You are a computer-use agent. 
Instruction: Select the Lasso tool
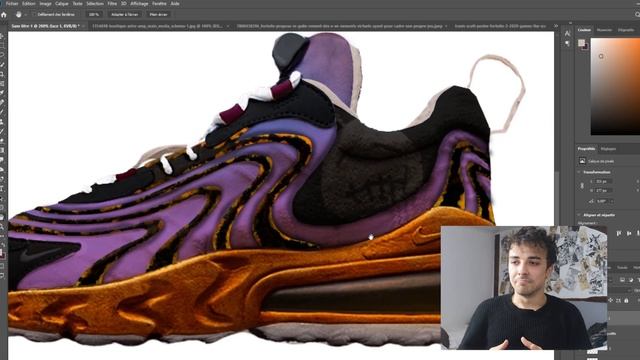click(2, 55)
